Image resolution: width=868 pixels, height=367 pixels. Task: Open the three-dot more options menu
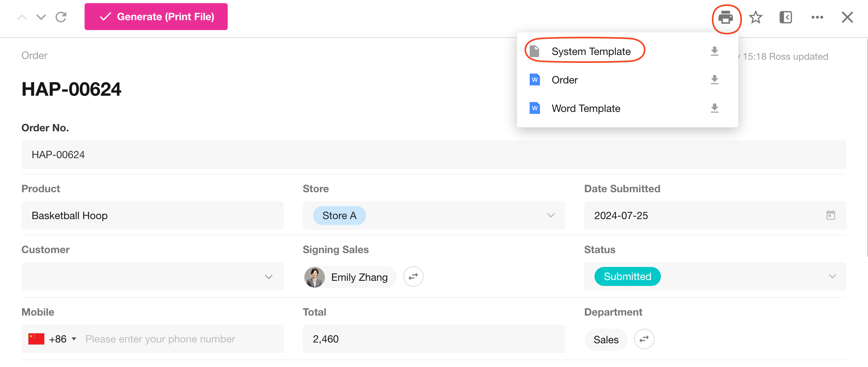coord(817,17)
